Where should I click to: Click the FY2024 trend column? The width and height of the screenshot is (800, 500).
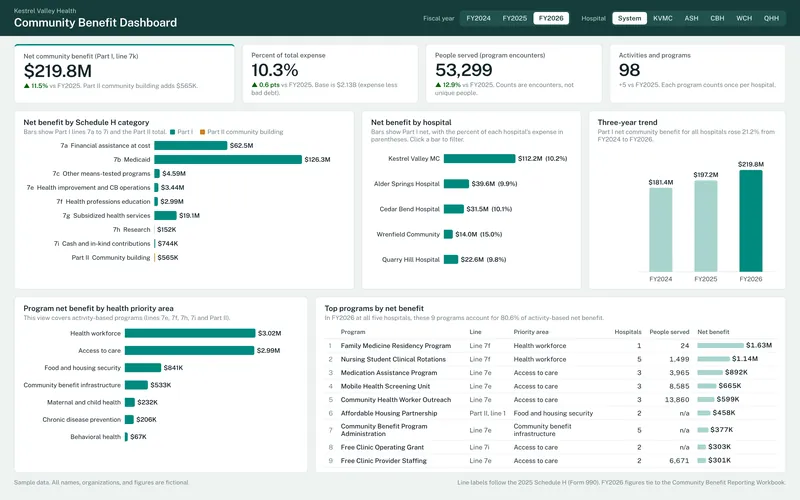[661, 230]
